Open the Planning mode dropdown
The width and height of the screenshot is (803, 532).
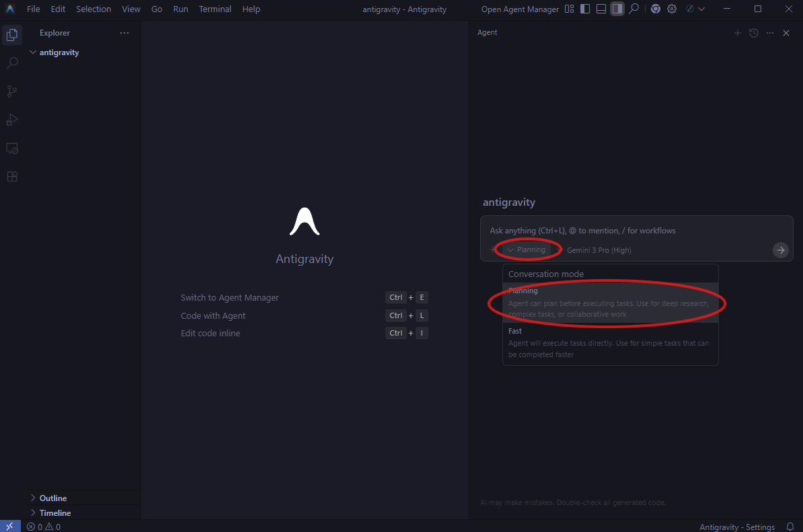pyautogui.click(x=527, y=250)
